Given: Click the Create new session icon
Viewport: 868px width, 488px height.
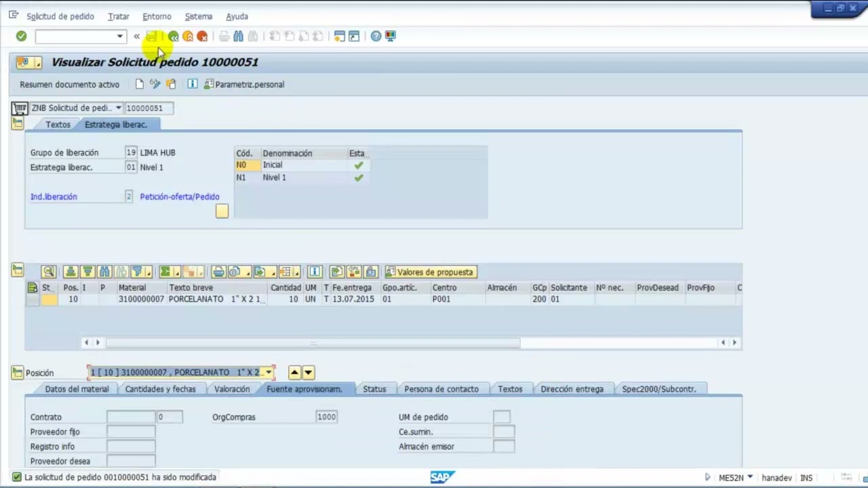Looking at the screenshot, I should (x=340, y=36).
